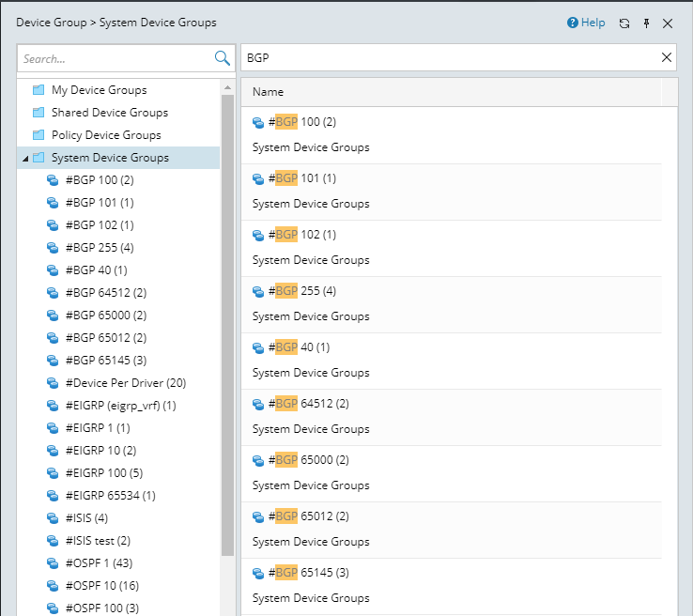Click icon of #BGP 64512 result row
This screenshot has height=616, width=693.
[x=258, y=404]
